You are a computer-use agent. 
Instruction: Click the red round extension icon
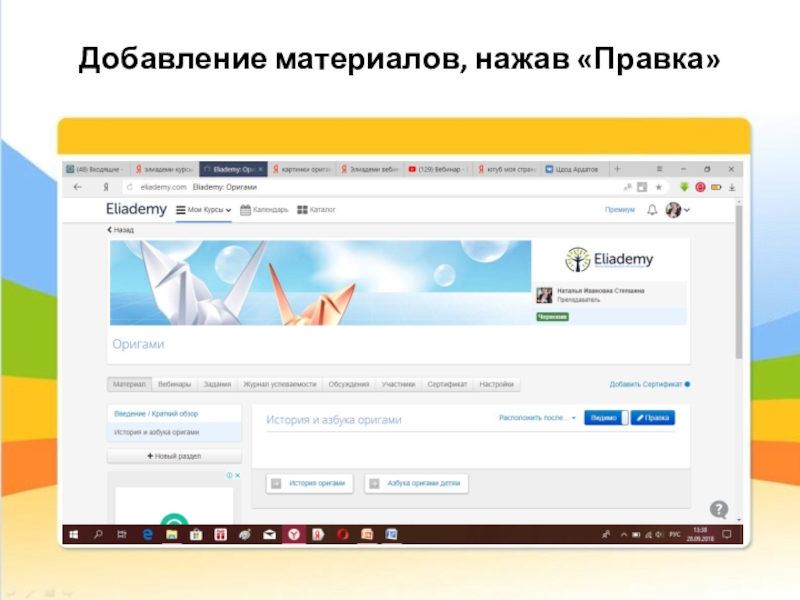700,187
